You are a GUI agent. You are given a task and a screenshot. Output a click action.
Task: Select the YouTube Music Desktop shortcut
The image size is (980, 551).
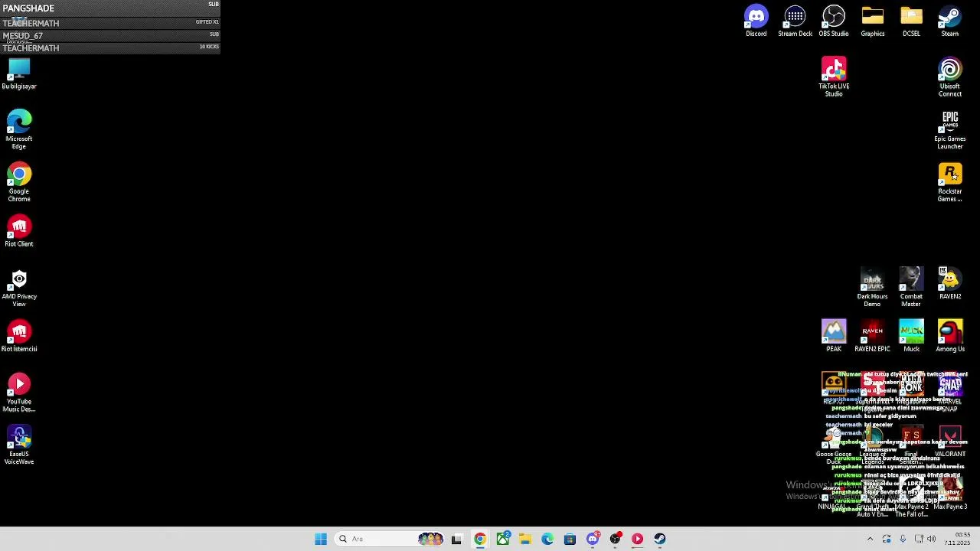19,393
